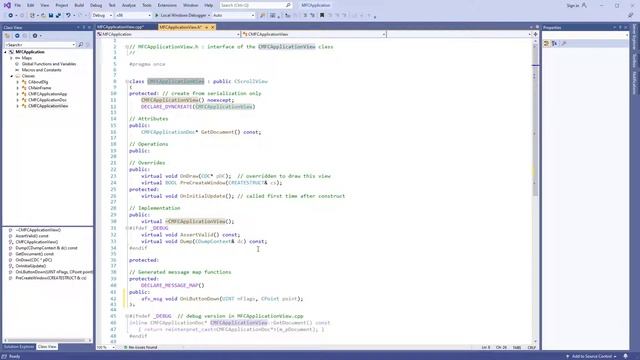Select Global Functions and Variables node
This screenshot has width=640, height=360.
pyautogui.click(x=49, y=64)
